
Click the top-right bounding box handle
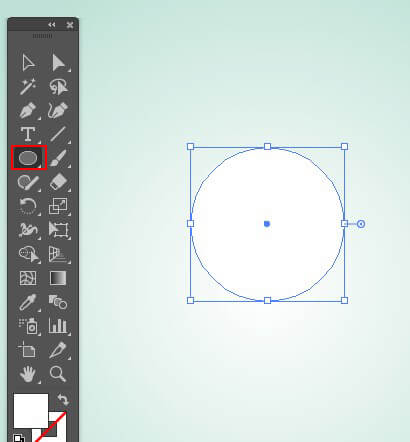[345, 147]
